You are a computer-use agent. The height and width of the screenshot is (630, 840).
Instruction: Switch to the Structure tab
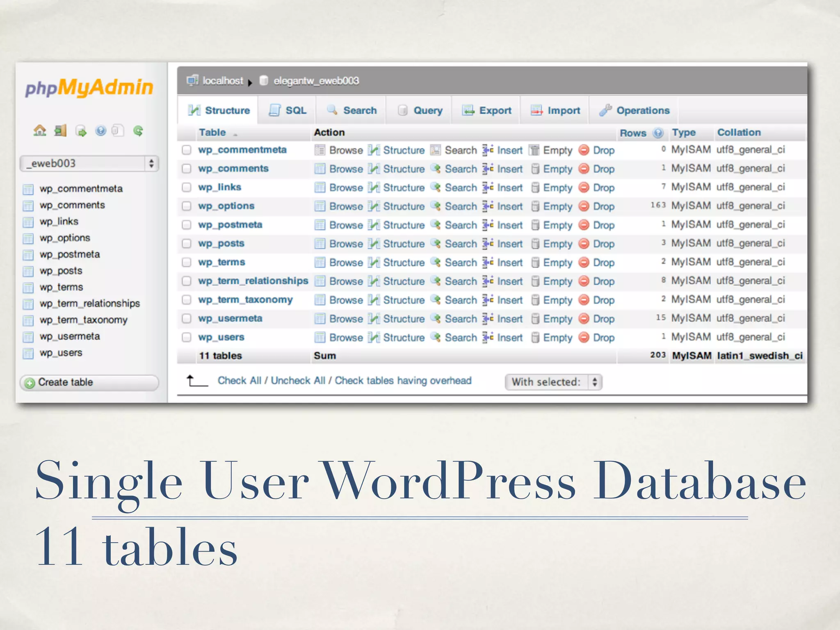(219, 110)
